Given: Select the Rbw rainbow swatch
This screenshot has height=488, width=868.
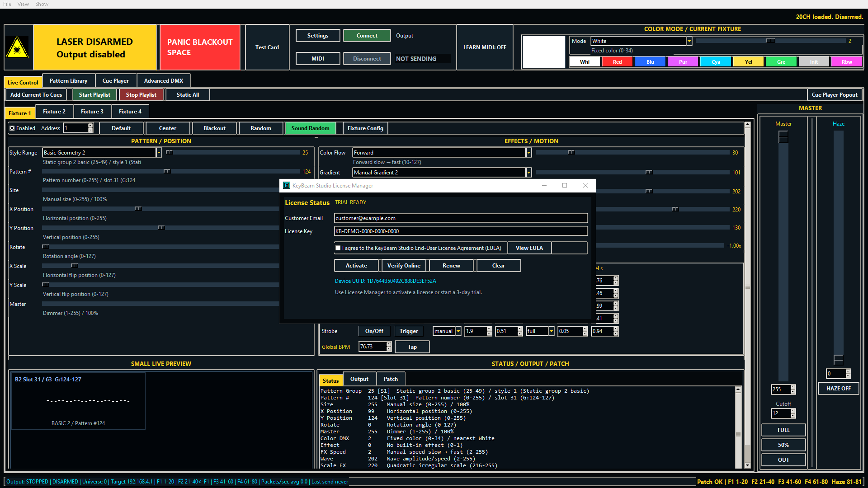Looking at the screenshot, I should [847, 62].
